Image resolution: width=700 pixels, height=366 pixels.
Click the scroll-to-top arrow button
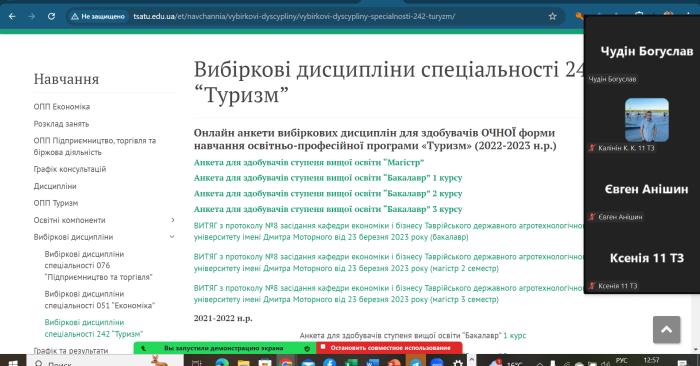click(667, 329)
